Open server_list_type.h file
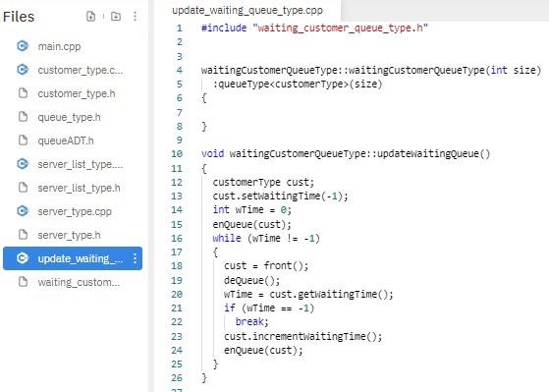Image resolution: width=549 pixels, height=392 pixels. 79,188
